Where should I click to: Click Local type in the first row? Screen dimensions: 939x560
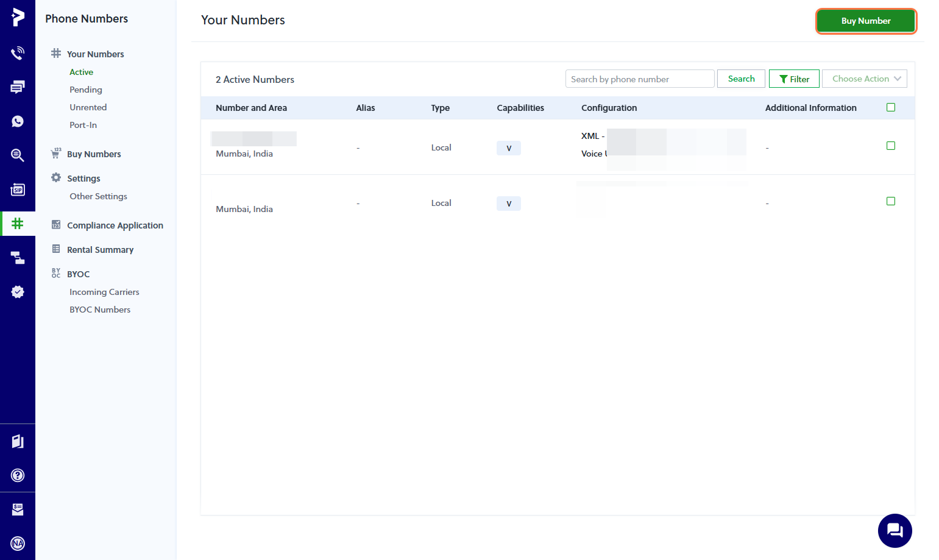(x=441, y=147)
